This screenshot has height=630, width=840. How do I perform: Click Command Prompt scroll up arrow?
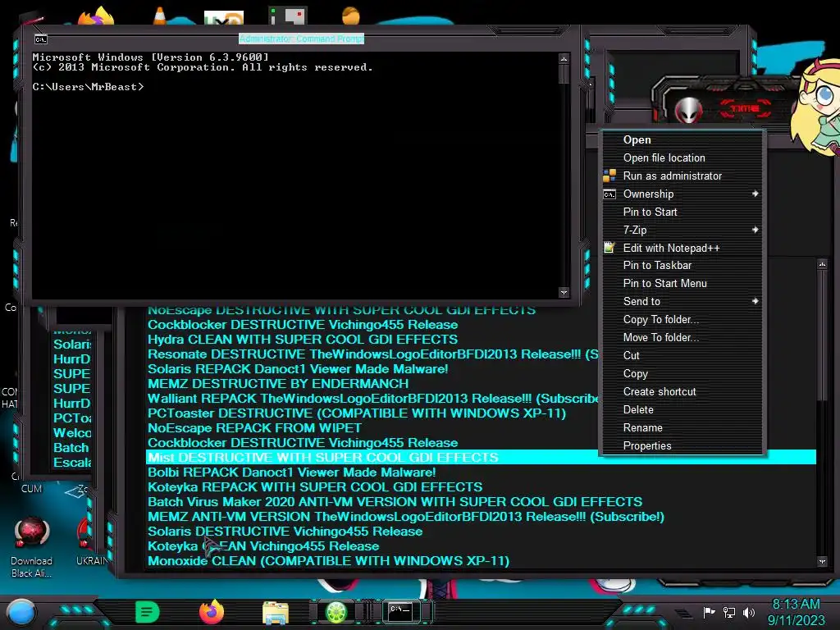pyautogui.click(x=564, y=58)
